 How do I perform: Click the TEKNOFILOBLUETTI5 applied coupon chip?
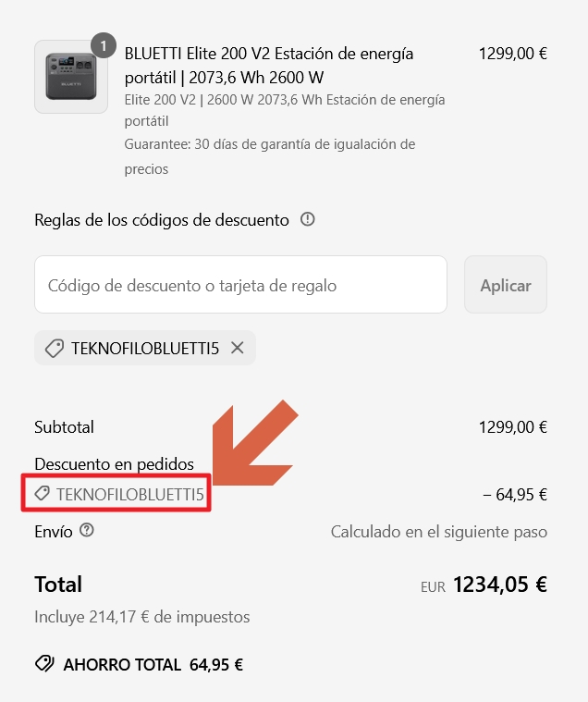[x=145, y=348]
